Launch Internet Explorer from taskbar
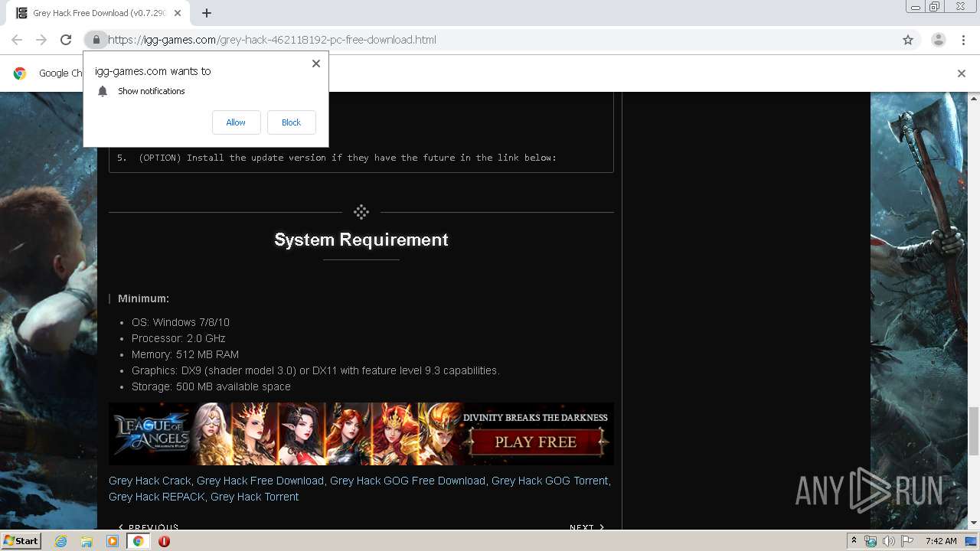The width and height of the screenshot is (980, 551). pyautogui.click(x=61, y=541)
